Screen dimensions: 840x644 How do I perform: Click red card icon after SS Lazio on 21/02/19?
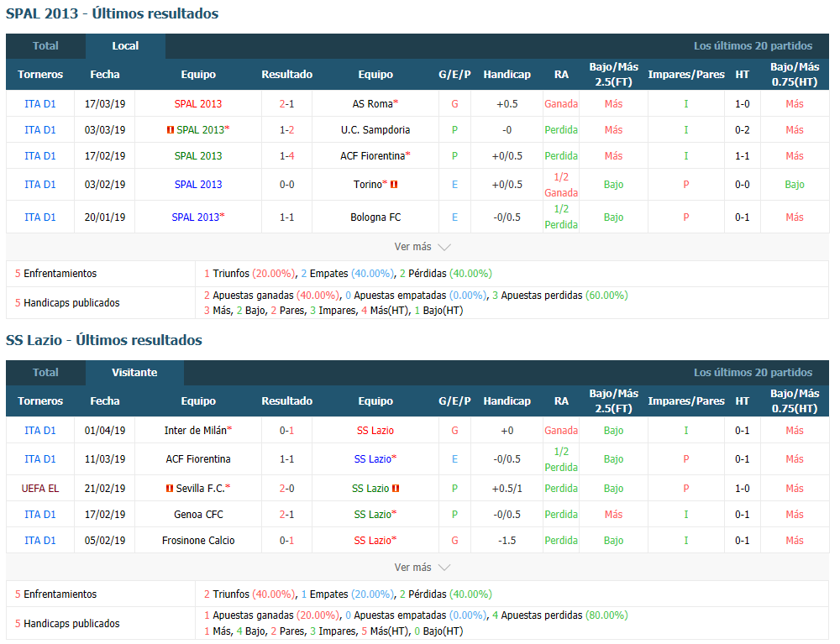pyautogui.click(x=396, y=489)
